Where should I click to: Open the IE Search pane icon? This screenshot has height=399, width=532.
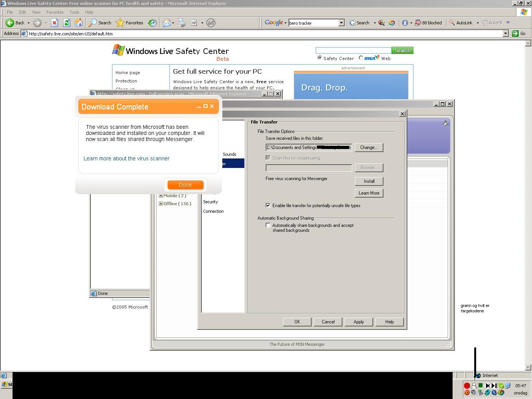point(92,23)
